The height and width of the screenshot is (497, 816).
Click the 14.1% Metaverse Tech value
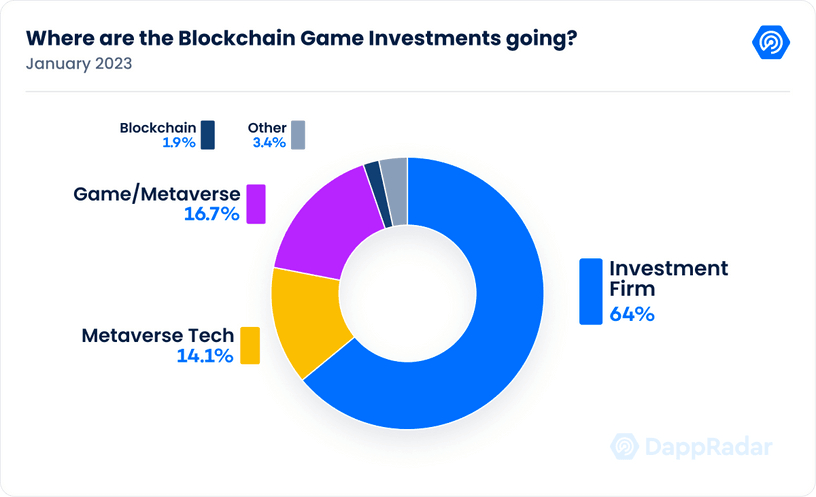tap(205, 356)
